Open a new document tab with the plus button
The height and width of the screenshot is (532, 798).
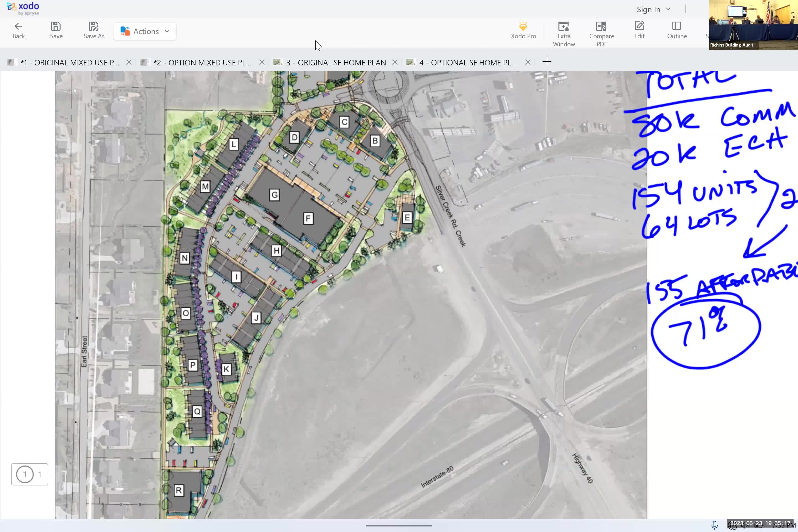(547, 62)
